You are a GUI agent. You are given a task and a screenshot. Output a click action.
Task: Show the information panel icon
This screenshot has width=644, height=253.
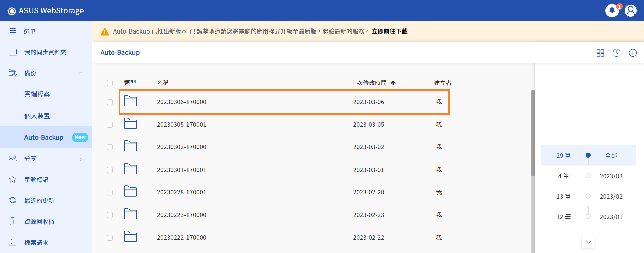click(633, 53)
